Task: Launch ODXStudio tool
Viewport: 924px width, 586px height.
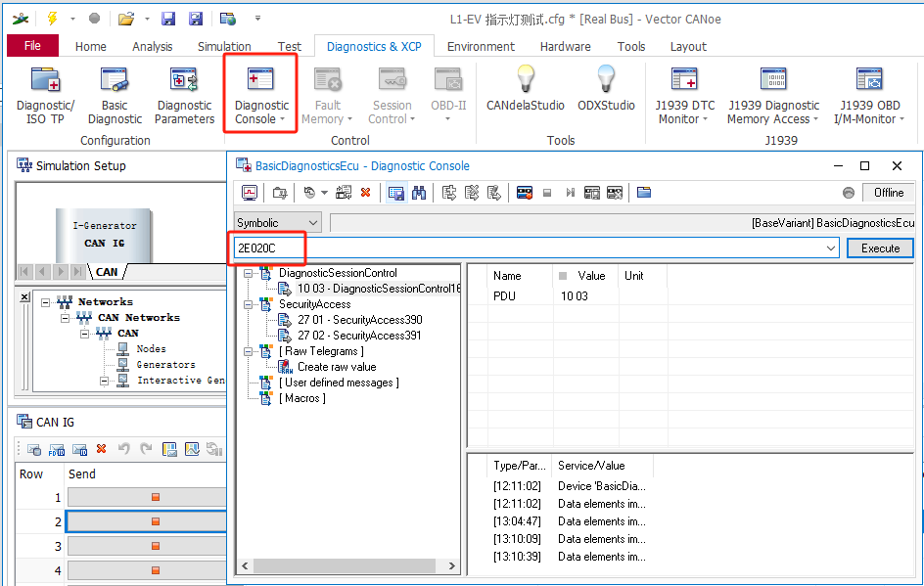Action: 606,88
